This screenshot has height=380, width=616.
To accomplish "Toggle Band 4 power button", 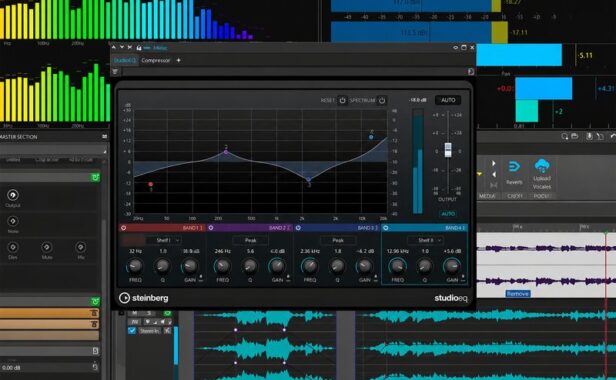I will (x=386, y=228).
